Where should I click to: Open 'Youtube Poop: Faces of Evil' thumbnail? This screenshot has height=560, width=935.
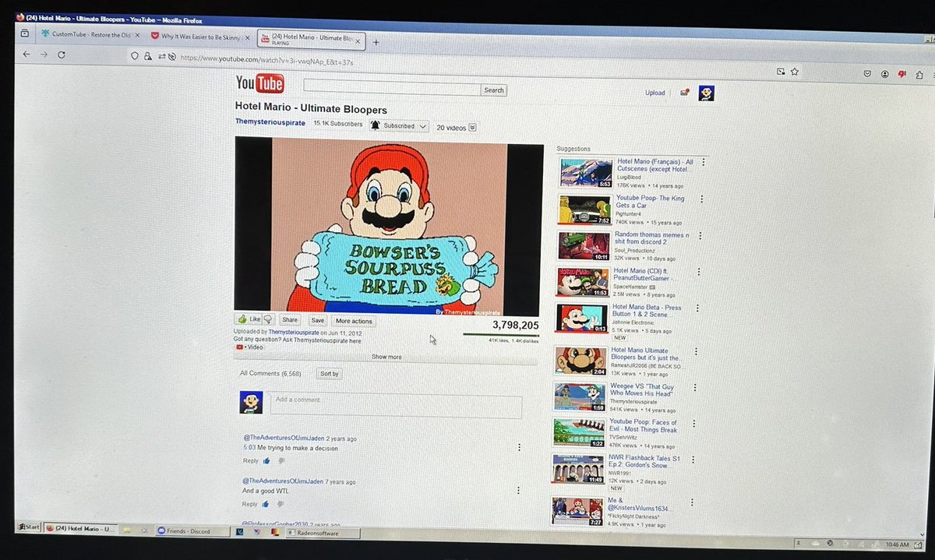point(579,432)
